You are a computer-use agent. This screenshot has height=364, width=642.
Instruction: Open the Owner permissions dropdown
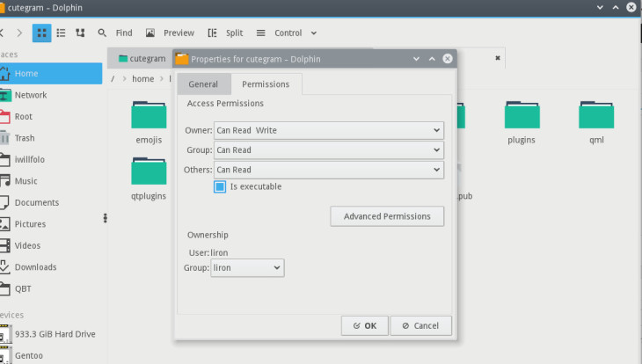click(x=329, y=130)
